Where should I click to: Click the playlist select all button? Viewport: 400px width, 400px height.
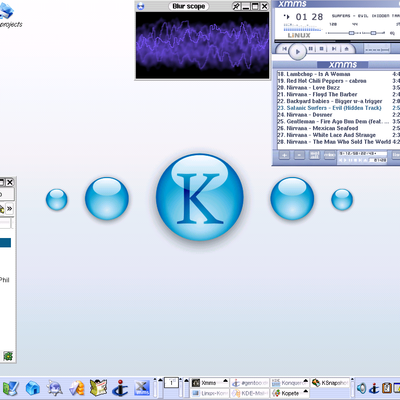[x=314, y=155]
